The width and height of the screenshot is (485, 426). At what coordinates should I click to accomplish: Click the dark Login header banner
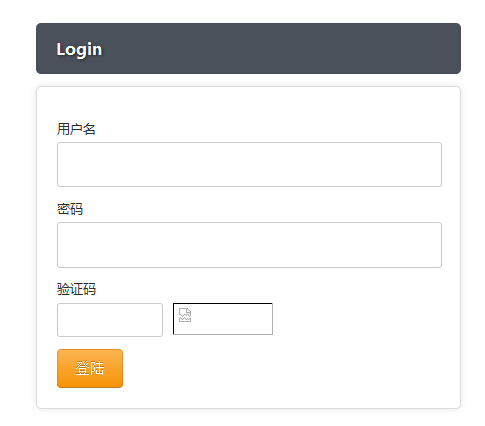click(x=248, y=48)
